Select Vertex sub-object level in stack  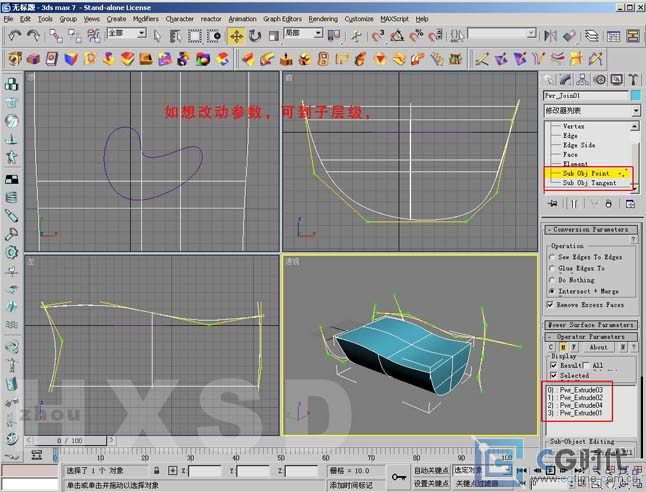pyautogui.click(x=573, y=126)
